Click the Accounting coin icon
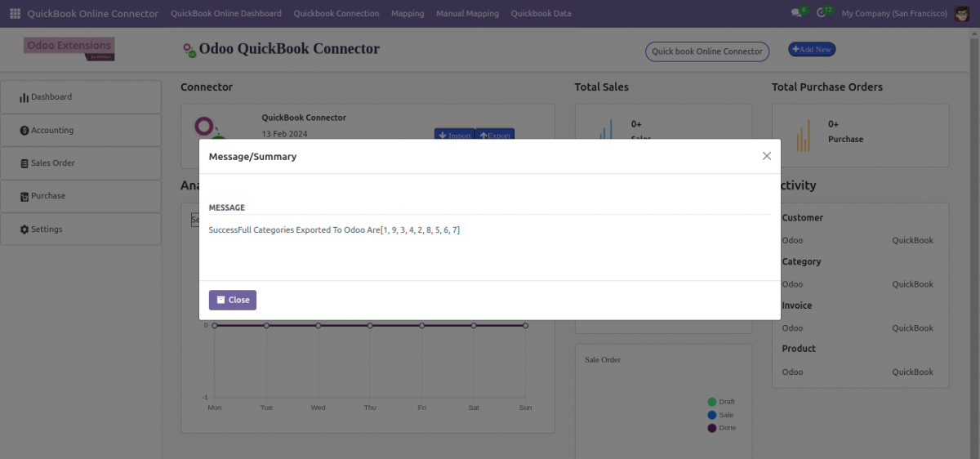Viewport: 980px width, 459px height. (24, 131)
